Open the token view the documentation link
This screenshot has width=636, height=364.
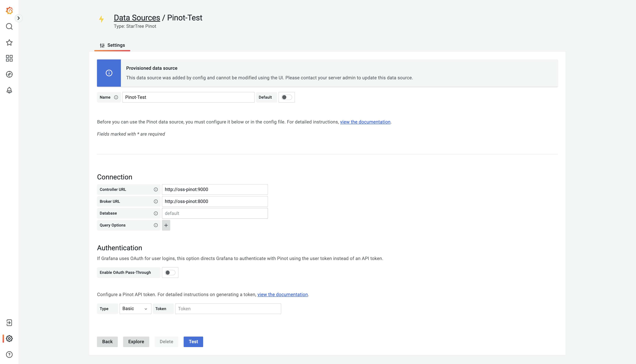coord(282,294)
